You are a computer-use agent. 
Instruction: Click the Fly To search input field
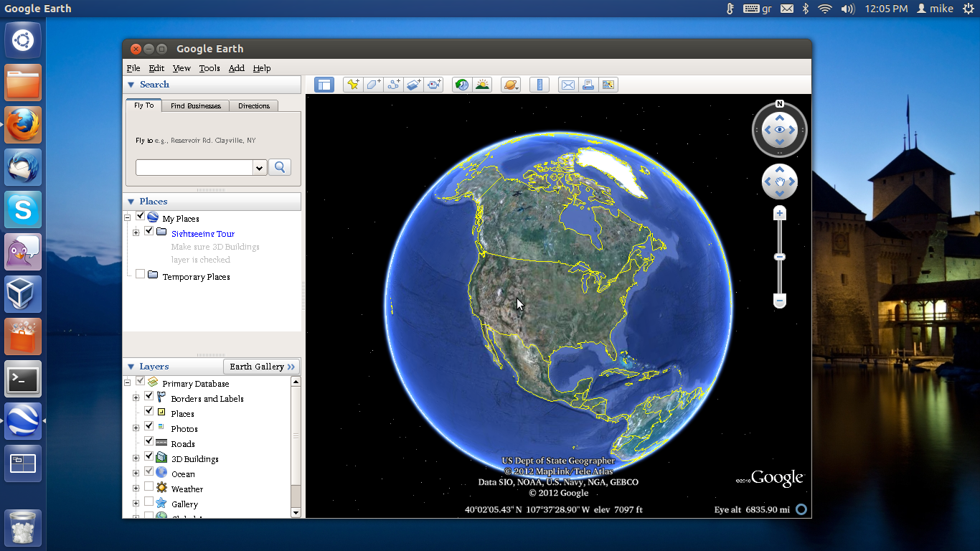point(194,167)
